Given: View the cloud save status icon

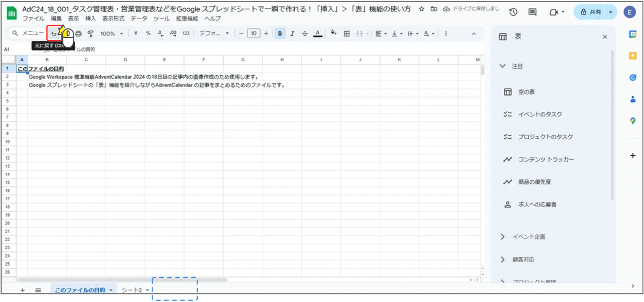Looking at the screenshot, I should click(x=445, y=10).
